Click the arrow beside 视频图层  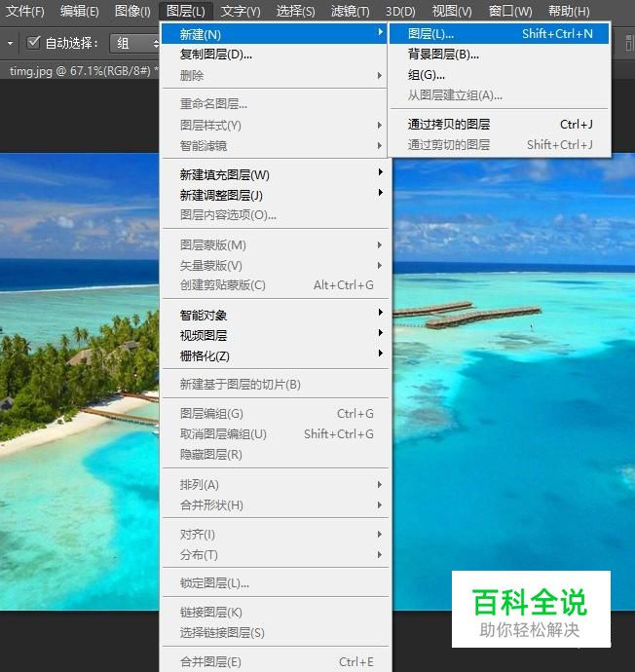click(x=380, y=333)
